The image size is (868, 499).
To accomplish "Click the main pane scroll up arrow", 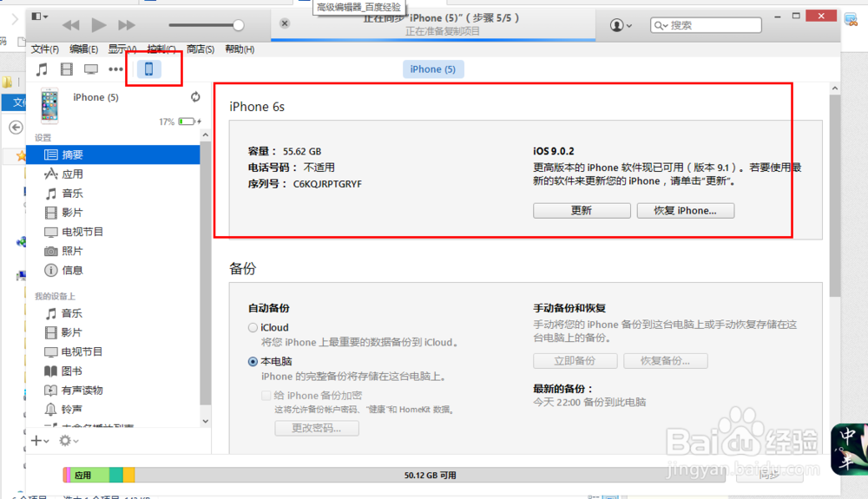I will [x=834, y=89].
